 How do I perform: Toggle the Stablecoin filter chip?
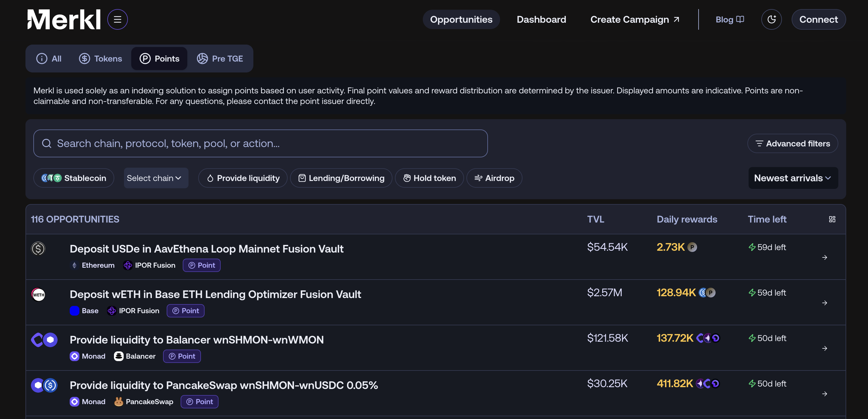pos(74,178)
